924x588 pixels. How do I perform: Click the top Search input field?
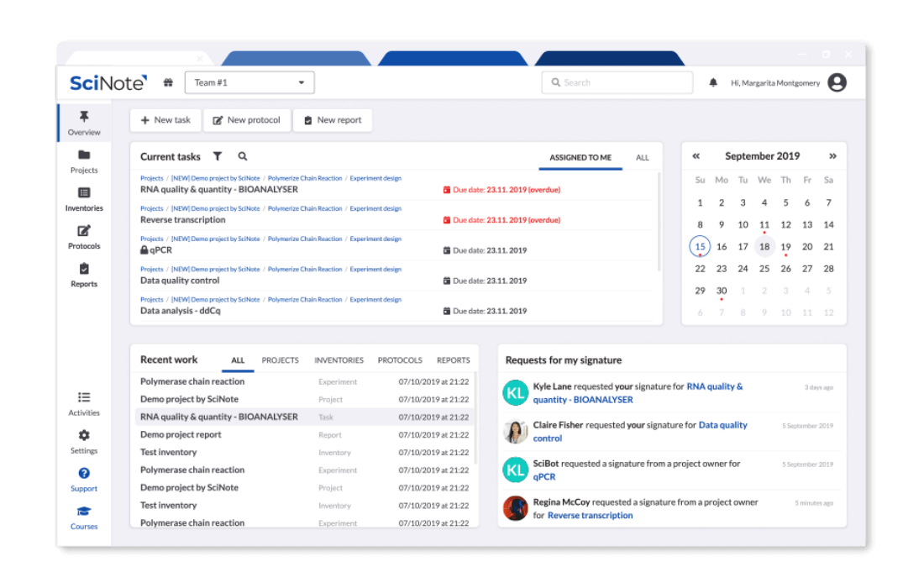(617, 82)
